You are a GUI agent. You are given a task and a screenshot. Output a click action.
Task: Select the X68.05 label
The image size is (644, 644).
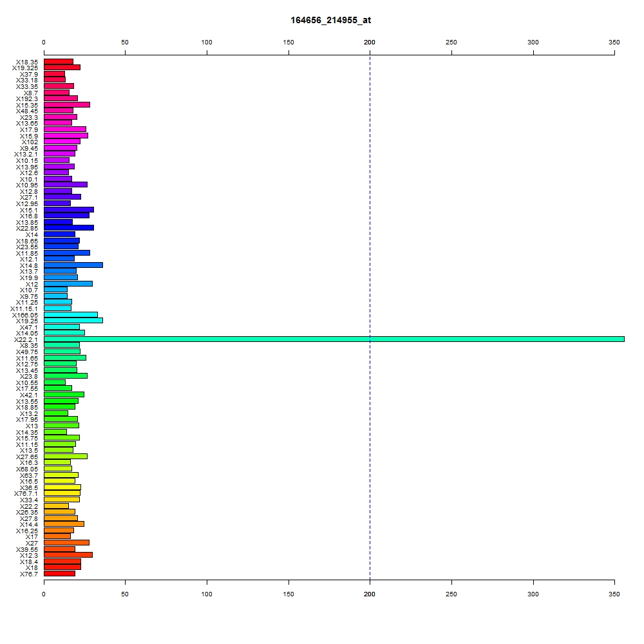(27, 469)
